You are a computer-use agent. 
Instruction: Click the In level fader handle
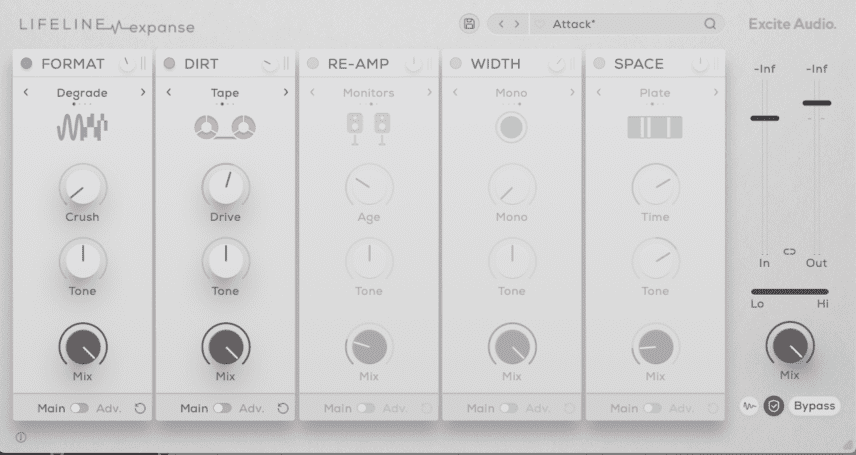tap(764, 118)
